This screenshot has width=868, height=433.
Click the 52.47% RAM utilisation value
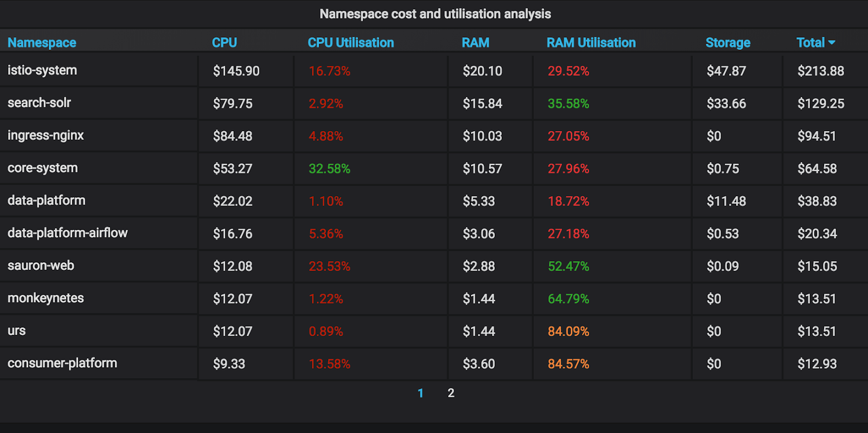(x=569, y=266)
